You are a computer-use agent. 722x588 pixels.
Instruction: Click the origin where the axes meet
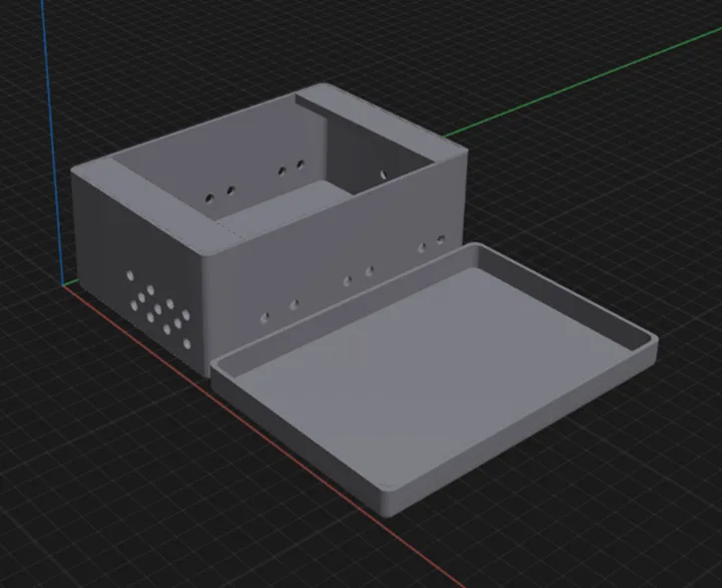coord(63,286)
